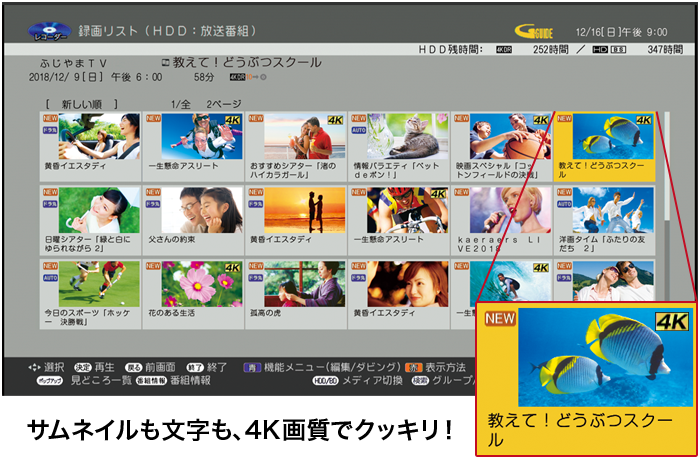Click the G-GUIDE logo
The image size is (700, 460).
pos(533,32)
